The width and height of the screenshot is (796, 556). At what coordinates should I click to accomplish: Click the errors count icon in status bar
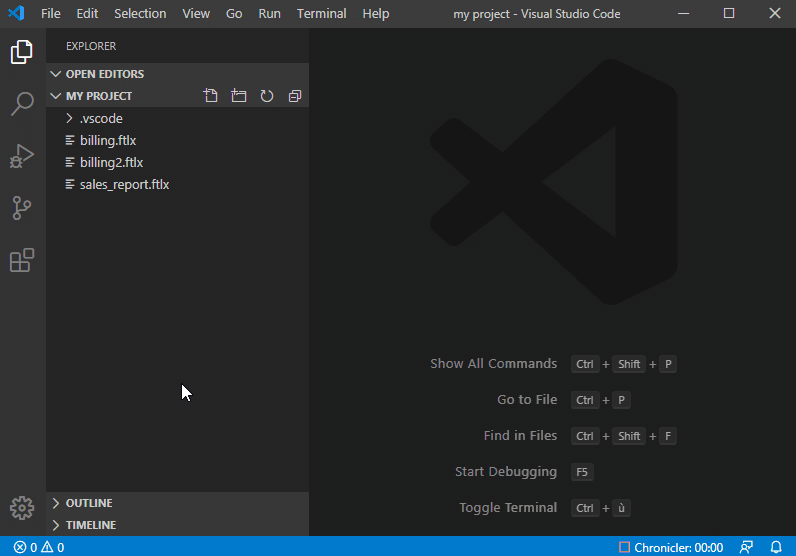20,547
